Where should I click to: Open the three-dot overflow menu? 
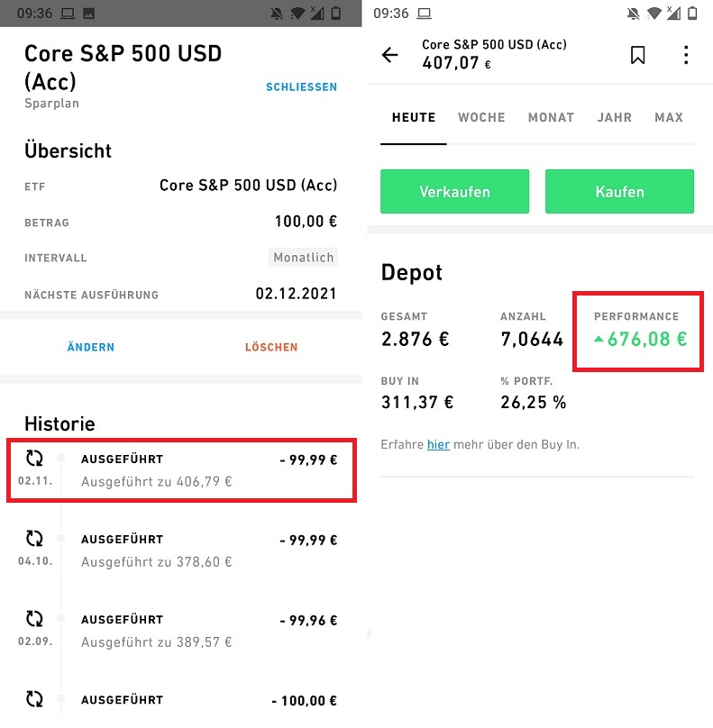point(686,55)
